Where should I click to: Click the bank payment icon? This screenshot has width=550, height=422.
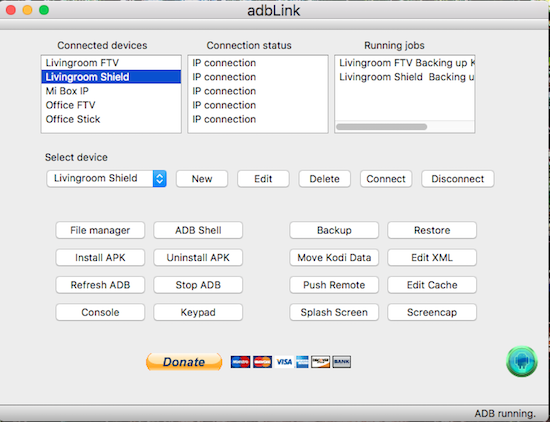[341, 362]
